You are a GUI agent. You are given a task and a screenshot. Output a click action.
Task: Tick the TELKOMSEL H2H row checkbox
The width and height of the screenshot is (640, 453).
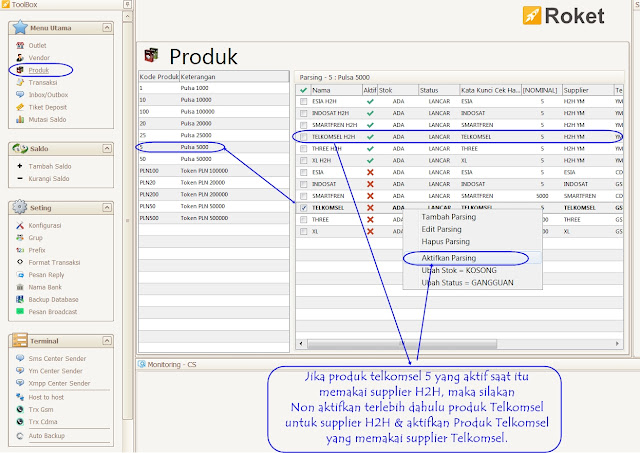[303, 137]
